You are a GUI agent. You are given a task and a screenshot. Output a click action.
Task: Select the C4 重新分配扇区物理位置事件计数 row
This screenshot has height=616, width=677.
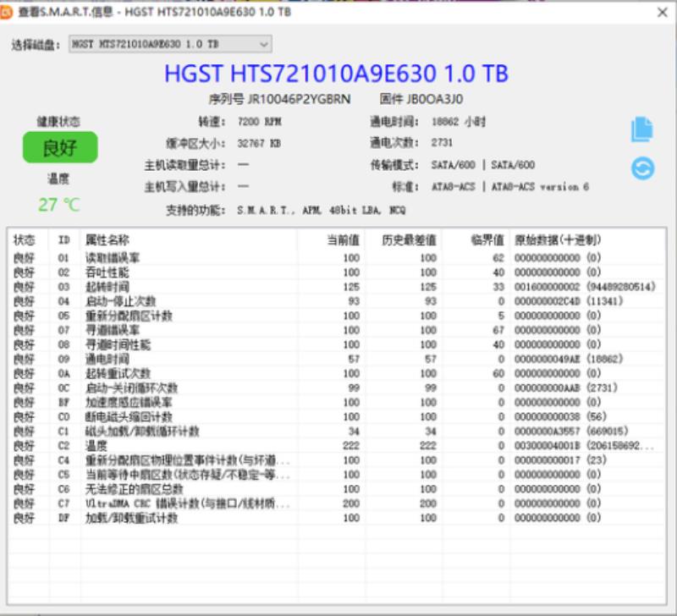tap(336, 460)
